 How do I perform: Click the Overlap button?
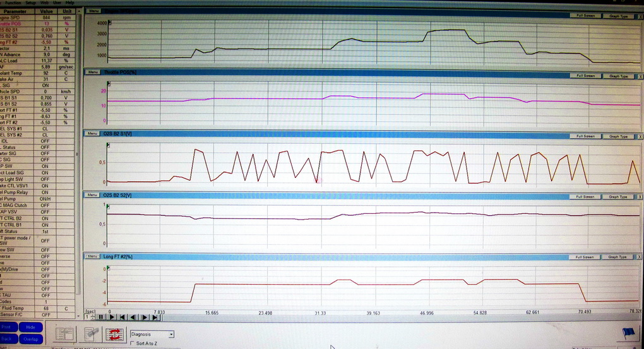click(x=30, y=339)
